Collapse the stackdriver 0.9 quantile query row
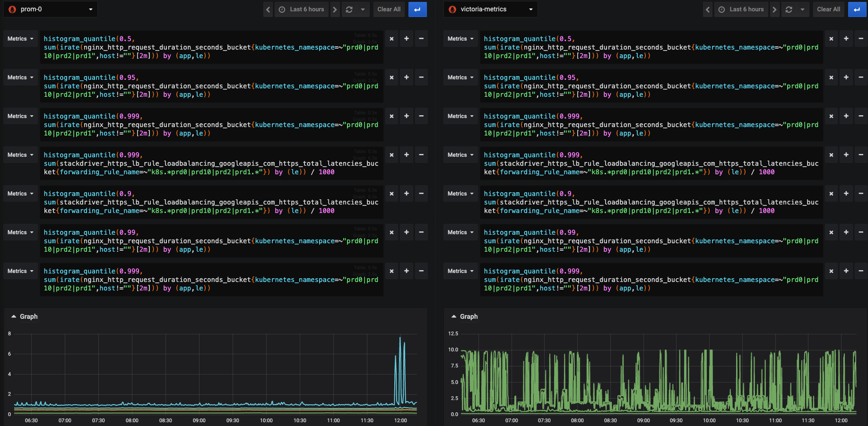This screenshot has height=426, width=868. (x=421, y=193)
